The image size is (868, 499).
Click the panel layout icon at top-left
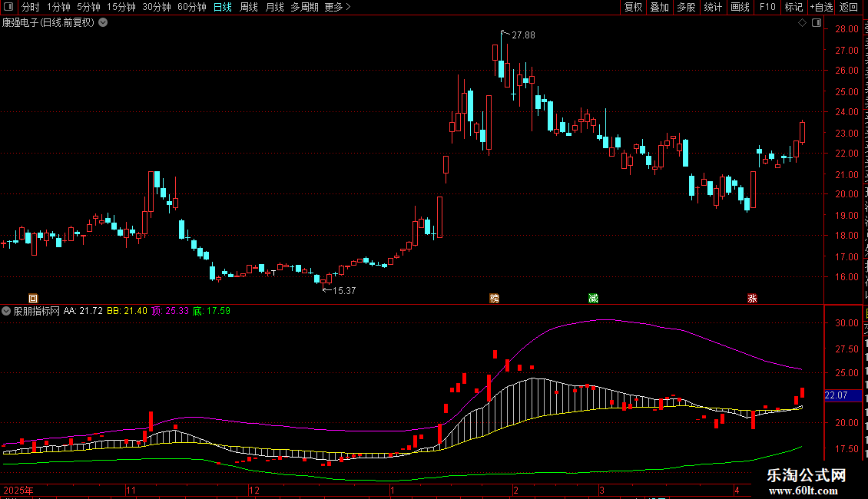tap(8, 7)
